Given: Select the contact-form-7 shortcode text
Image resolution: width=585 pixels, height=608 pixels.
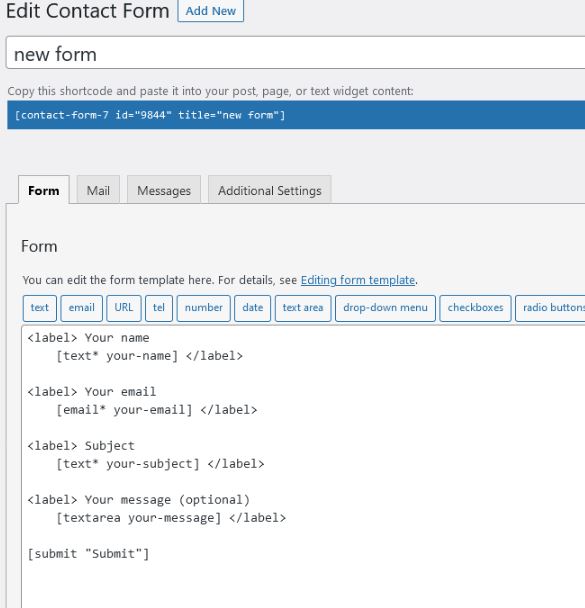Looking at the screenshot, I should click(x=150, y=115).
